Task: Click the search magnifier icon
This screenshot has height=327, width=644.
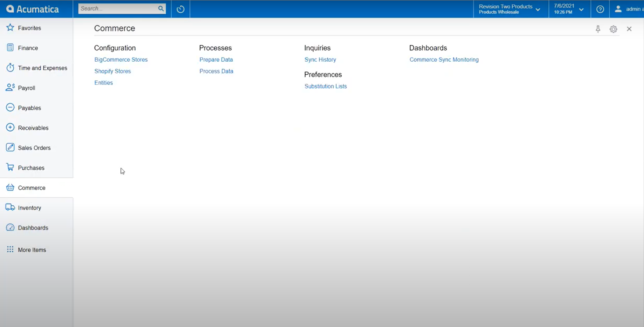Action: click(161, 8)
